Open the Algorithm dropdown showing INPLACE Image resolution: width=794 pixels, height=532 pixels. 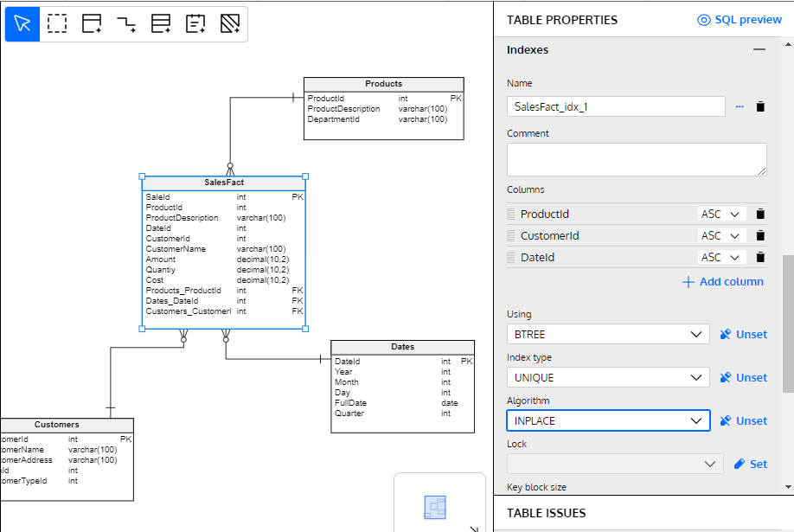(x=608, y=421)
